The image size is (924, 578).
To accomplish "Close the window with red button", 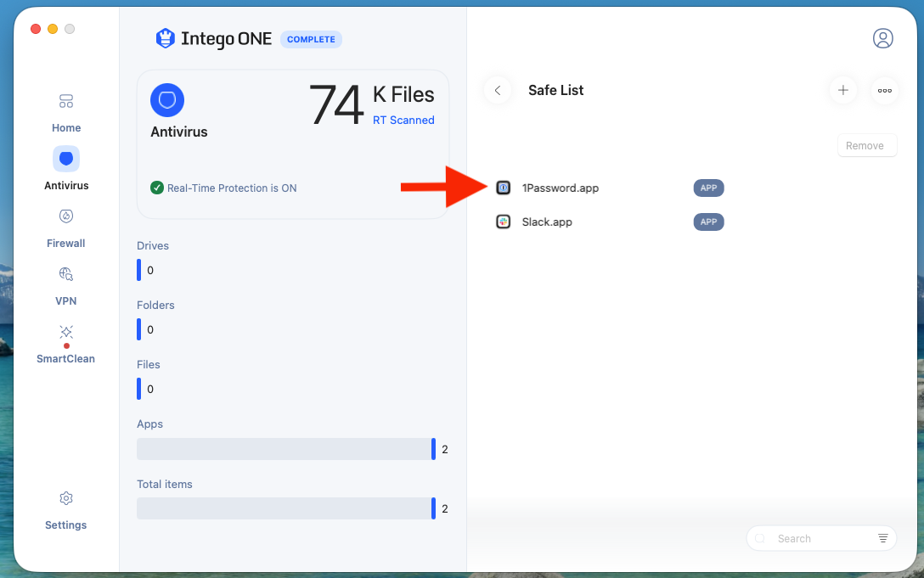I will (x=36, y=29).
